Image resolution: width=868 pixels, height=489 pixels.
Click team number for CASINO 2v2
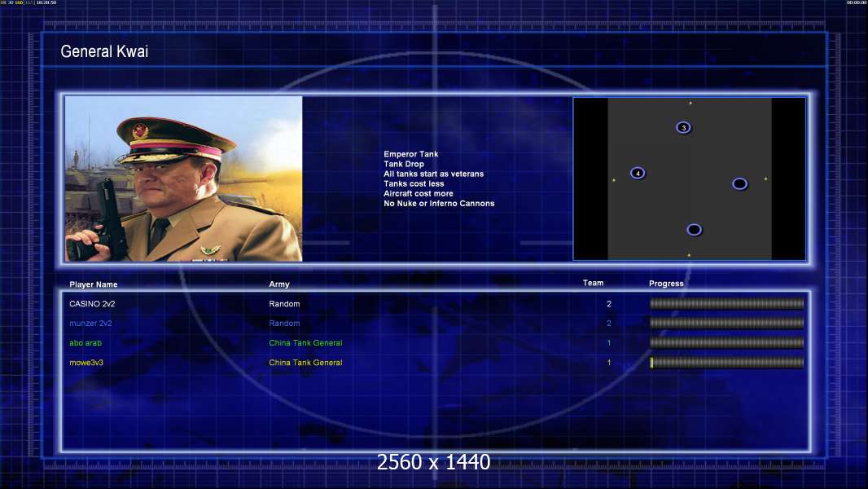click(609, 304)
